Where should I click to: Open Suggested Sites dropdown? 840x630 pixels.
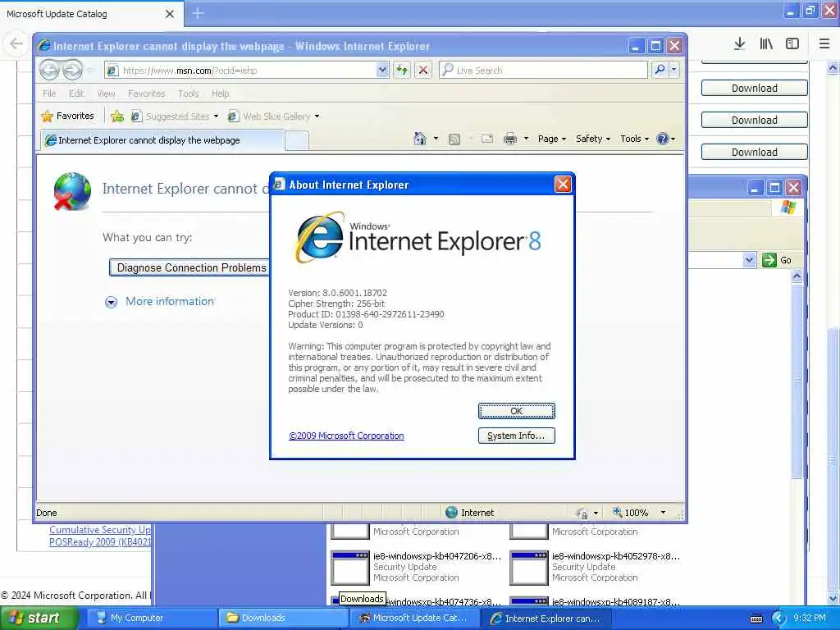pyautogui.click(x=175, y=116)
